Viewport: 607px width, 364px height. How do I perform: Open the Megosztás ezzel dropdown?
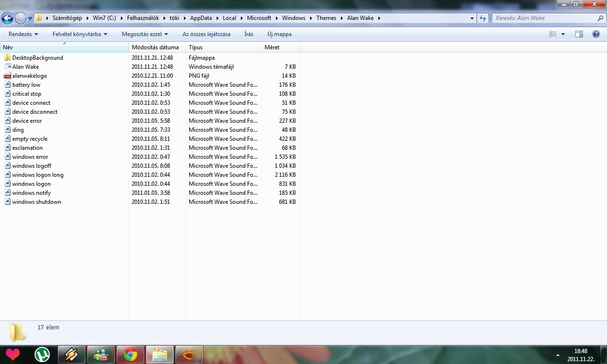[x=145, y=34]
